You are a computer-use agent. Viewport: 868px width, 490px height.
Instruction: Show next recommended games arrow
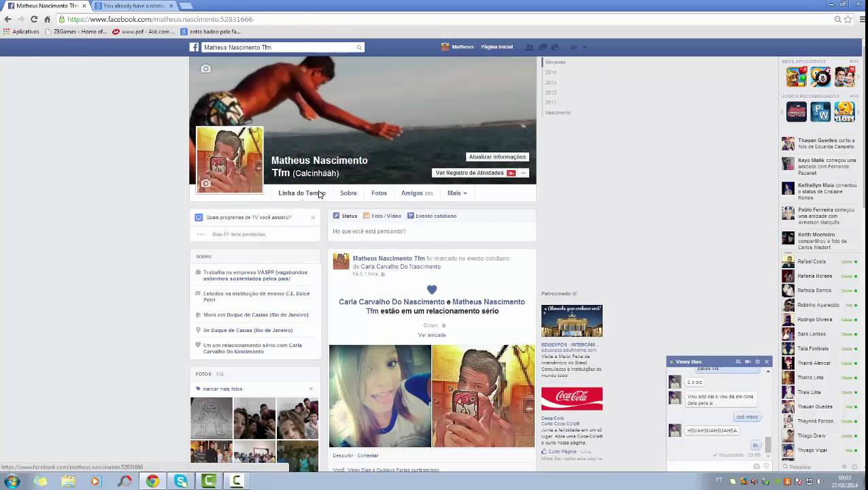point(859,112)
